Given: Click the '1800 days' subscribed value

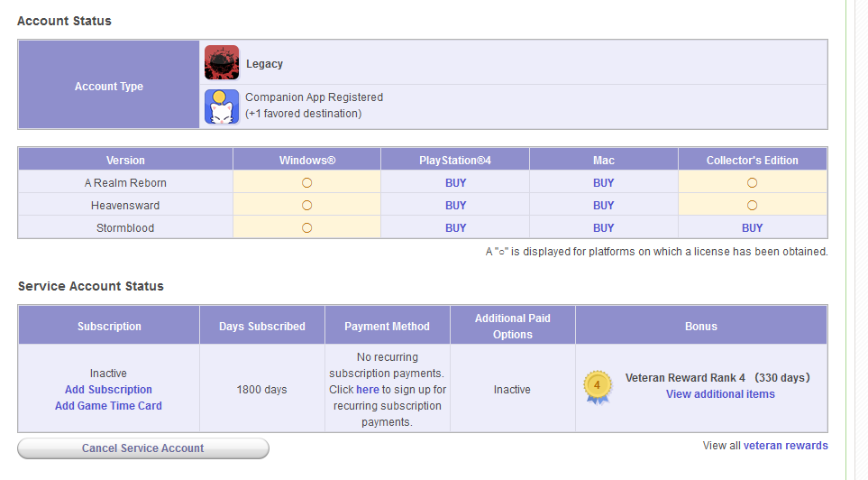Looking at the screenshot, I should (261, 390).
